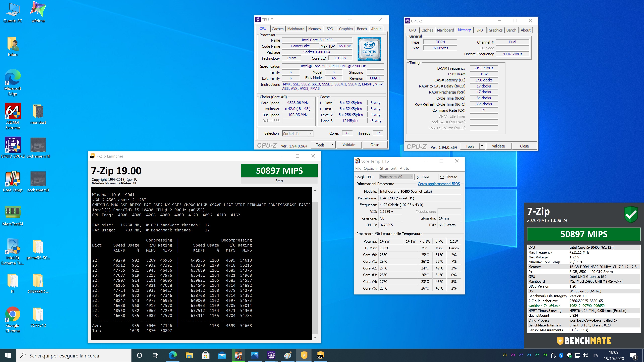Open the Opzioni menu in Core Temp

click(x=370, y=168)
